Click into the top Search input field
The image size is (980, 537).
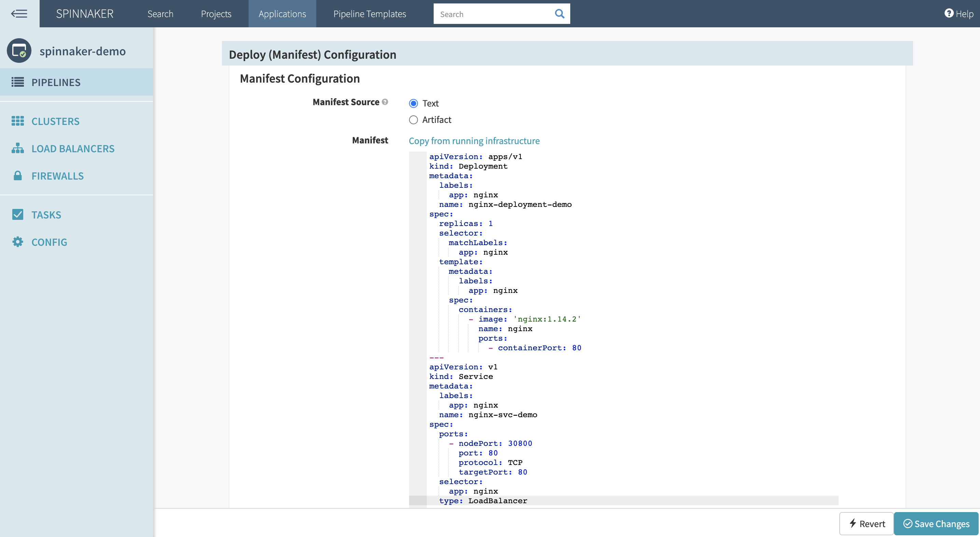click(x=493, y=14)
